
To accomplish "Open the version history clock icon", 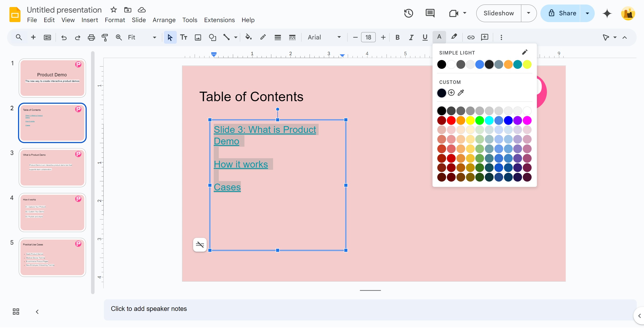I will (409, 13).
